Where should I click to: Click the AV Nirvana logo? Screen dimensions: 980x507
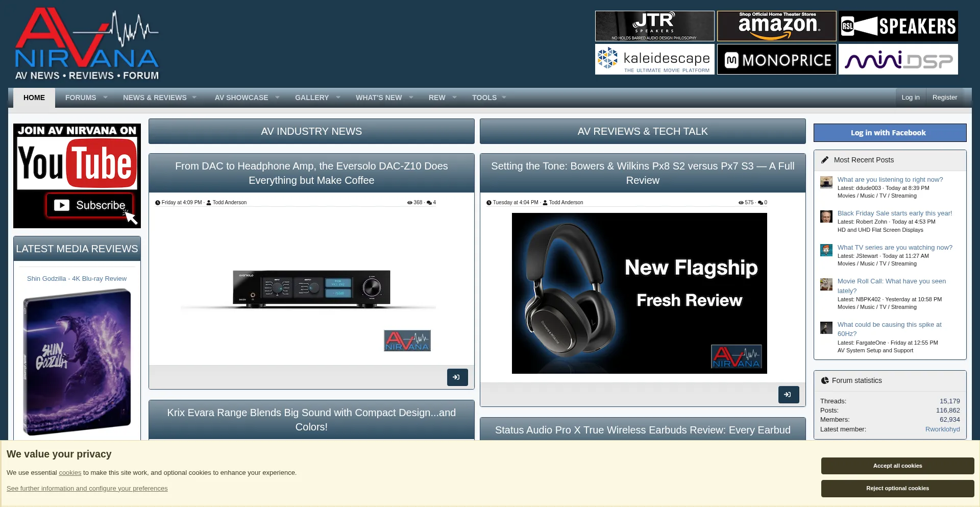[87, 44]
